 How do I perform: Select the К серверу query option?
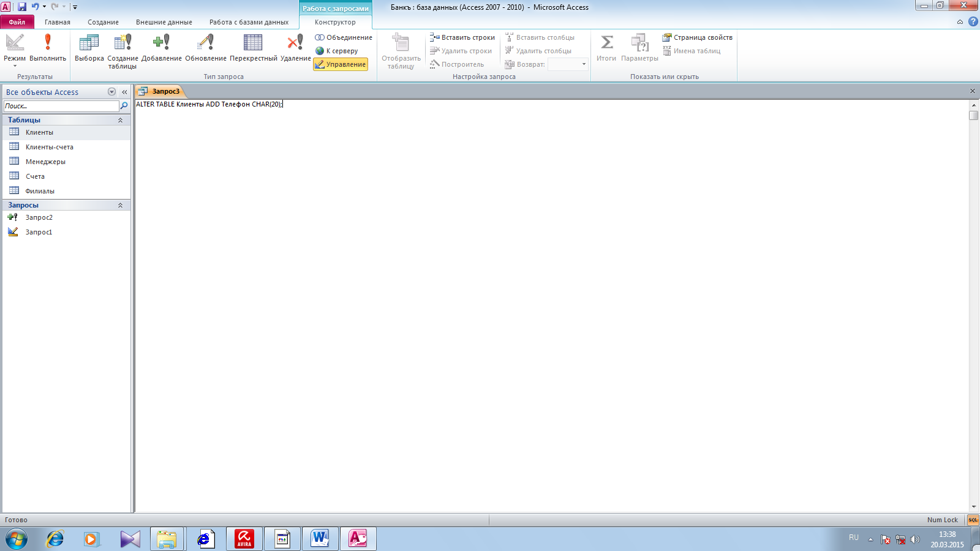[337, 51]
